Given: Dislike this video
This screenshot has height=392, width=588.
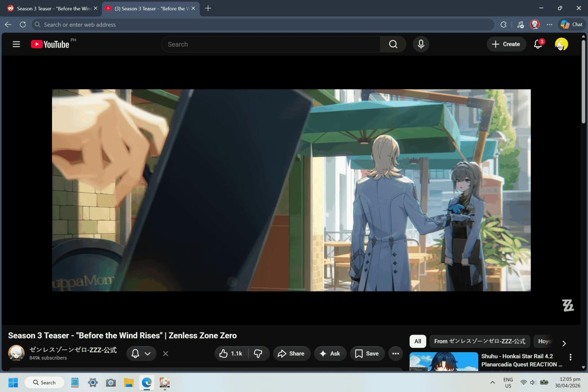Looking at the screenshot, I should (258, 354).
